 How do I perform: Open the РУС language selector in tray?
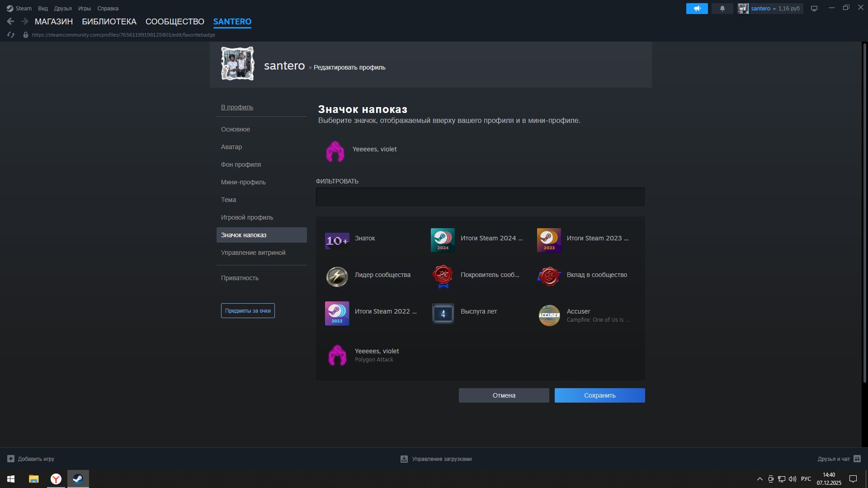807,479
